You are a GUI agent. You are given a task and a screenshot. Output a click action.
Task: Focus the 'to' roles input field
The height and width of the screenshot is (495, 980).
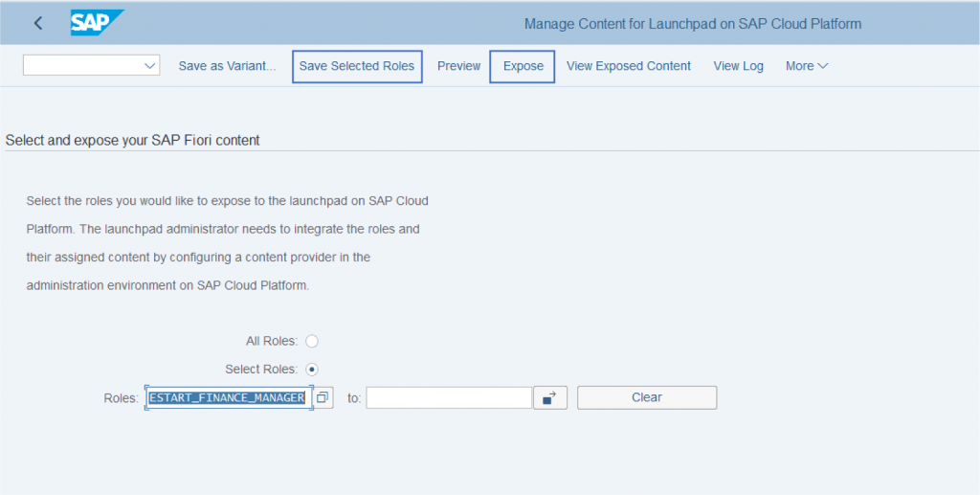(449, 397)
